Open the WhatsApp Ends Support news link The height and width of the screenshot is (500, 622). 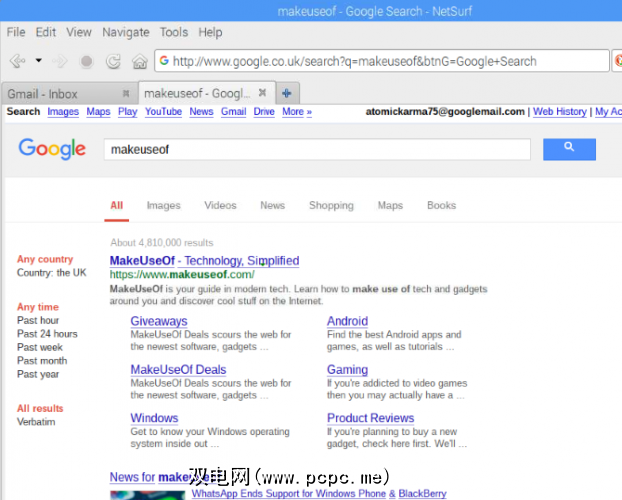tap(319, 494)
